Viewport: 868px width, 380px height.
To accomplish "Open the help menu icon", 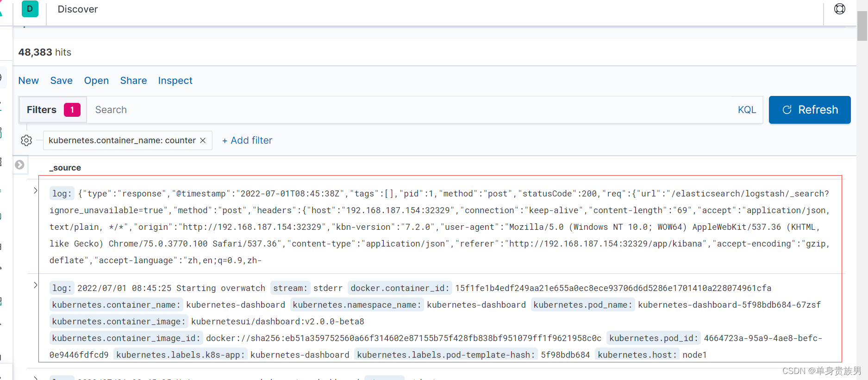I will click(839, 9).
